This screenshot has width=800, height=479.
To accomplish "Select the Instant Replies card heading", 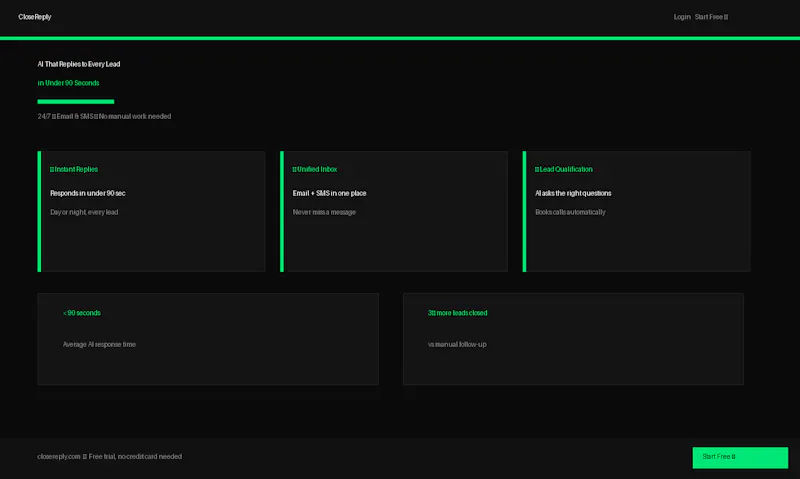I will point(74,169).
